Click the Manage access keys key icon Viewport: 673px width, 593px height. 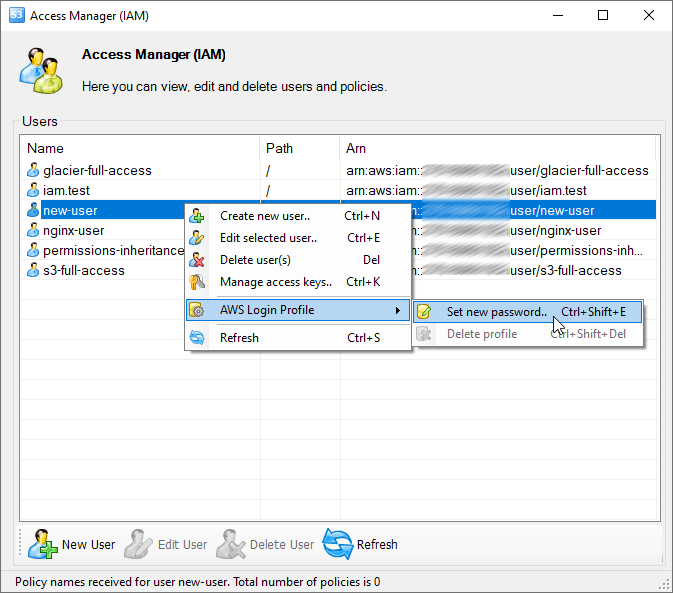pyautogui.click(x=197, y=282)
